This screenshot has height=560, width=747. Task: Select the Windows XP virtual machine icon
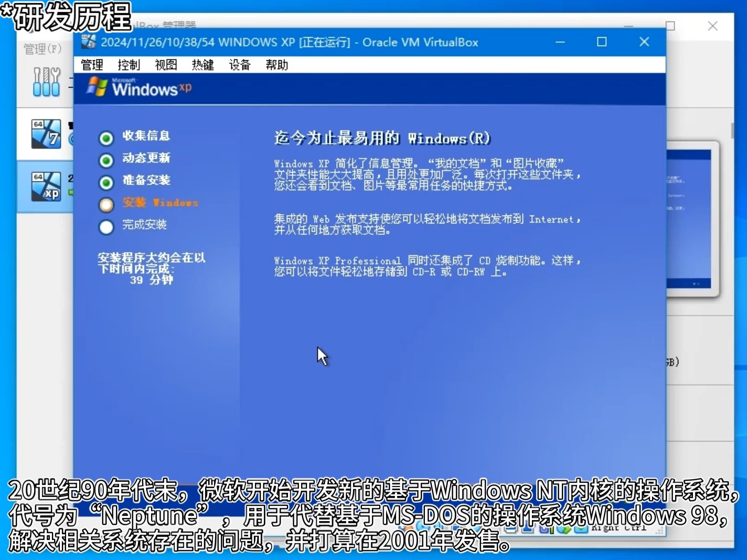tap(46, 187)
